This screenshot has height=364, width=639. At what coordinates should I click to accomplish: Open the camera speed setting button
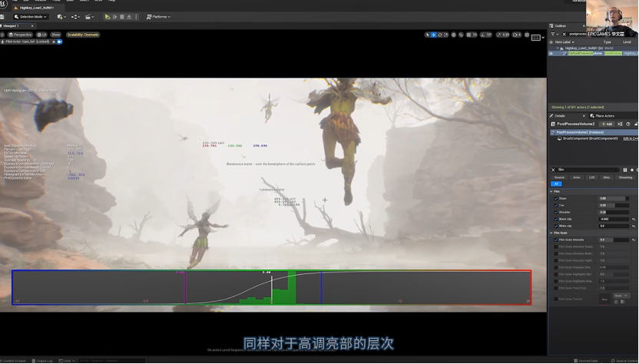pos(516,35)
